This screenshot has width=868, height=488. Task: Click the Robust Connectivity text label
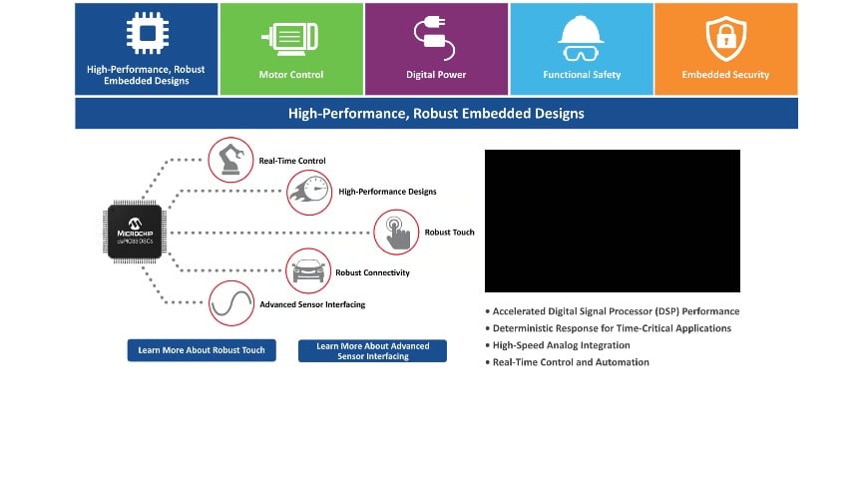click(x=372, y=272)
